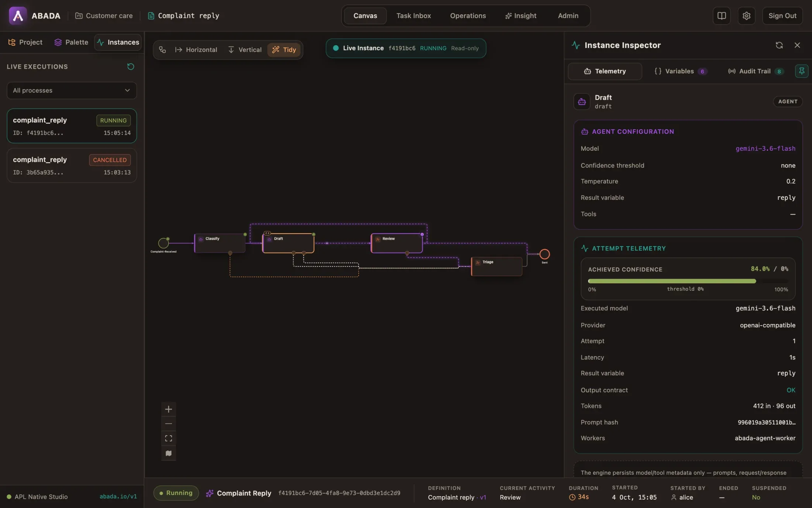Refresh the Live Executions list
The height and width of the screenshot is (508, 812).
131,67
